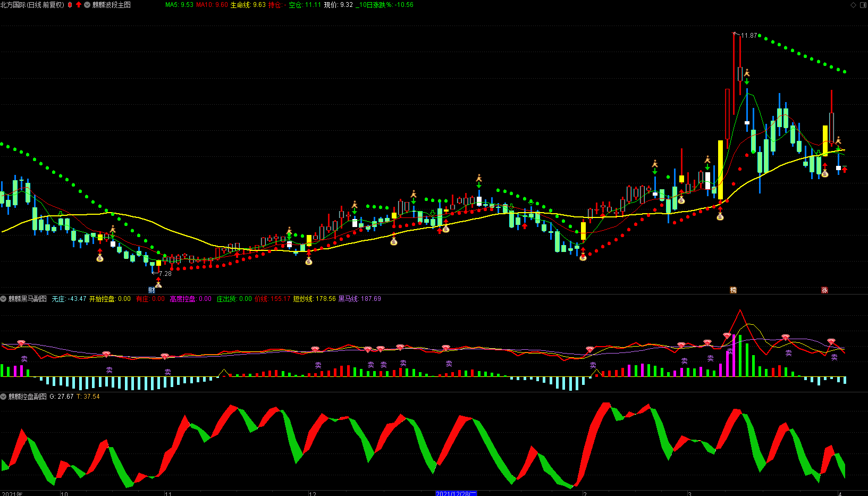The image size is (868, 496).
Task: Expand the 麒麟波段主图 indicator dropdown
Action: tap(87, 5)
